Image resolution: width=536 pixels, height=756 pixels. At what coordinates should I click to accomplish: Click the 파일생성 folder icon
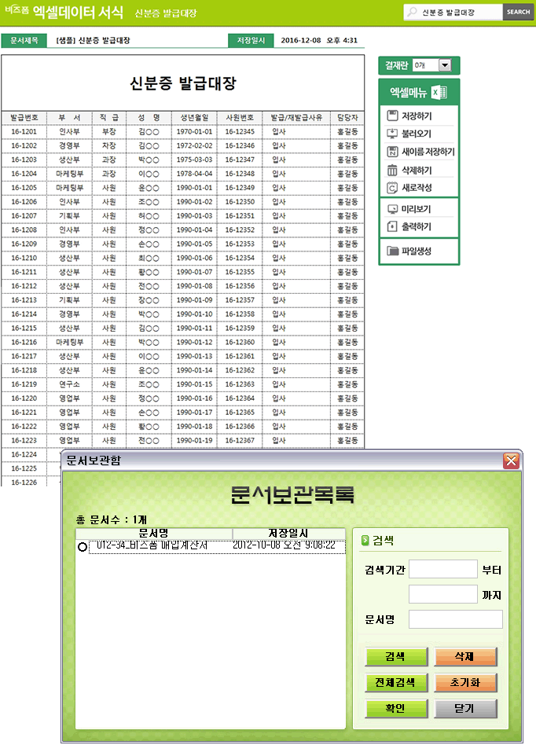click(392, 251)
